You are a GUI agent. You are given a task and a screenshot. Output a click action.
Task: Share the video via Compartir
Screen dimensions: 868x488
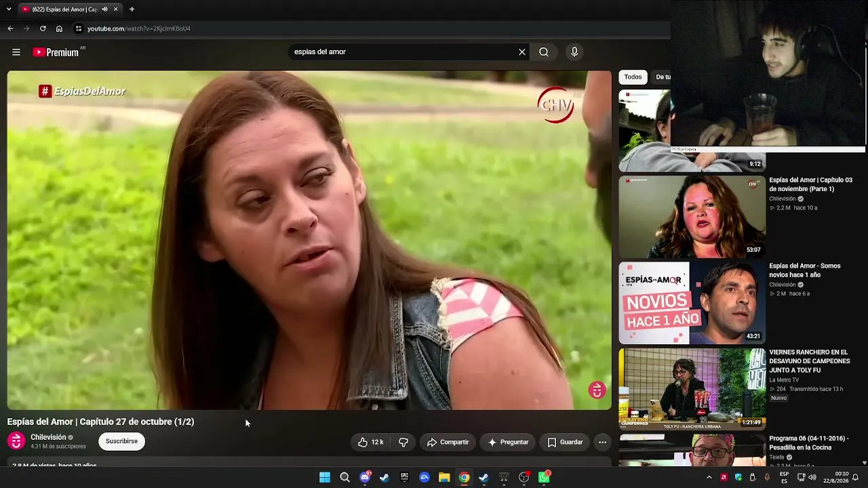point(448,442)
